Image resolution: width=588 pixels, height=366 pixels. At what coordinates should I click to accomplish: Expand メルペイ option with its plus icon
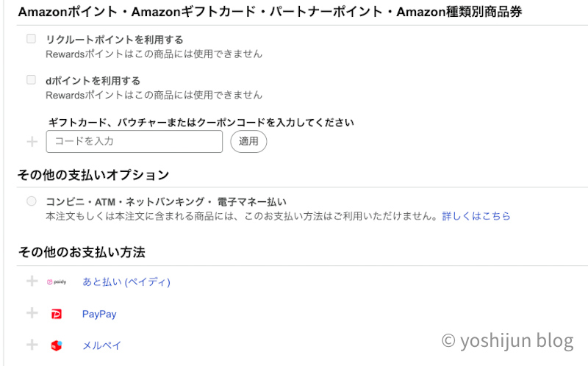[x=32, y=344]
